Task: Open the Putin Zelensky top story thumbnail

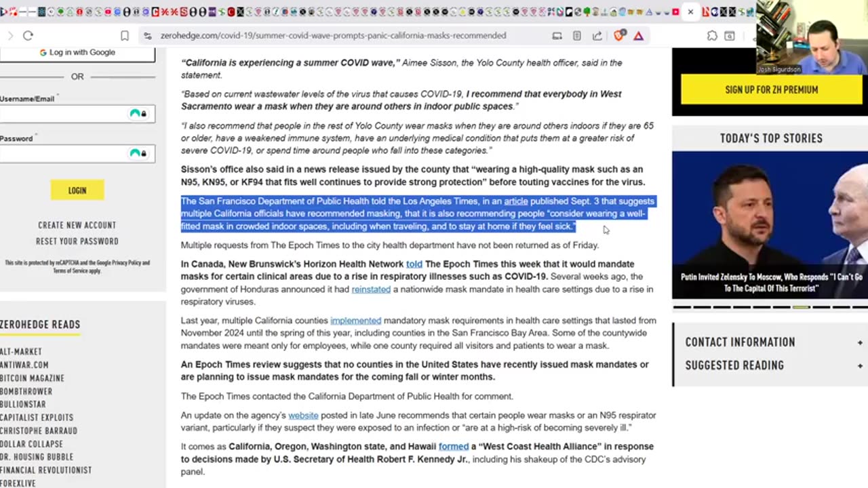Action: 770,225
